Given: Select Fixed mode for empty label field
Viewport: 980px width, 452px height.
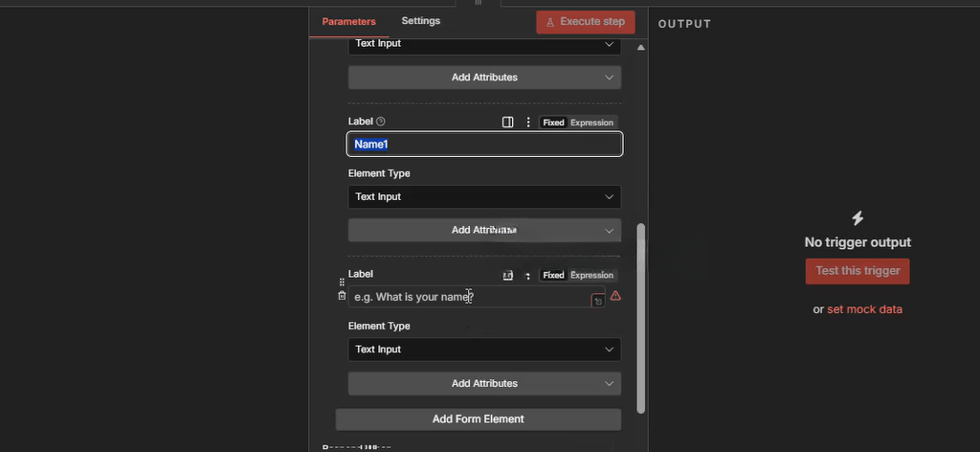Looking at the screenshot, I should point(553,275).
